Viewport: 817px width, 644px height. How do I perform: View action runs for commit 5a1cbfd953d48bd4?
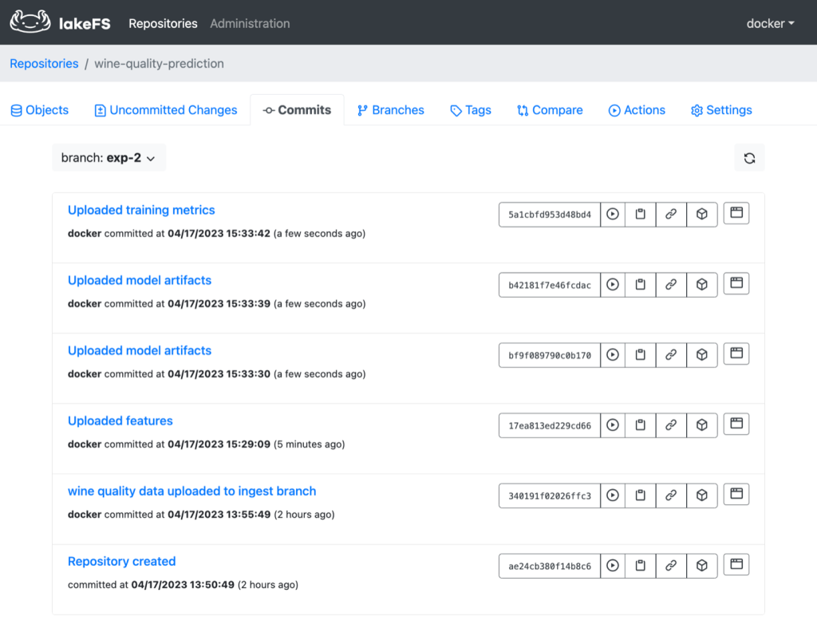pyautogui.click(x=613, y=215)
